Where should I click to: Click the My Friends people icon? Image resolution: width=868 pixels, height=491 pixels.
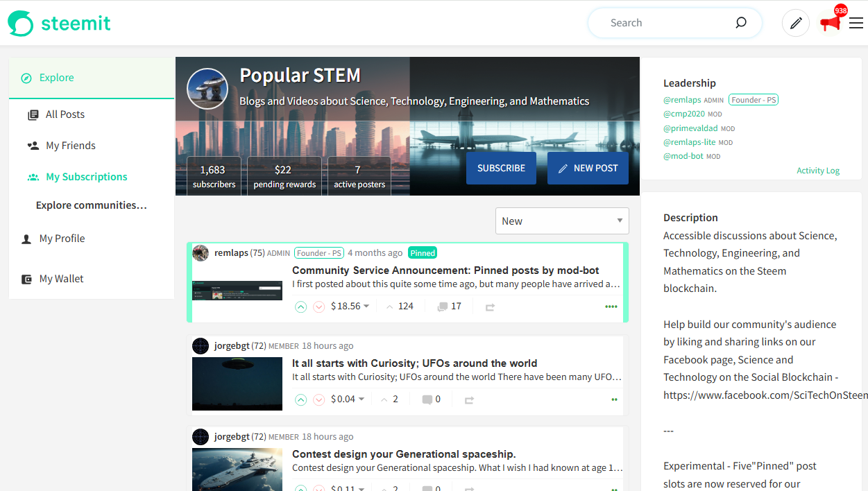pos(33,146)
